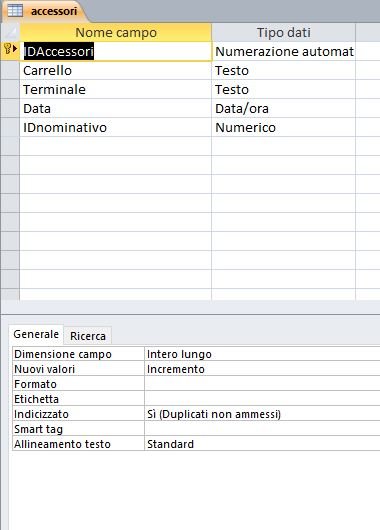Open the Generale properties tab
The image size is (380, 530).
point(36,334)
